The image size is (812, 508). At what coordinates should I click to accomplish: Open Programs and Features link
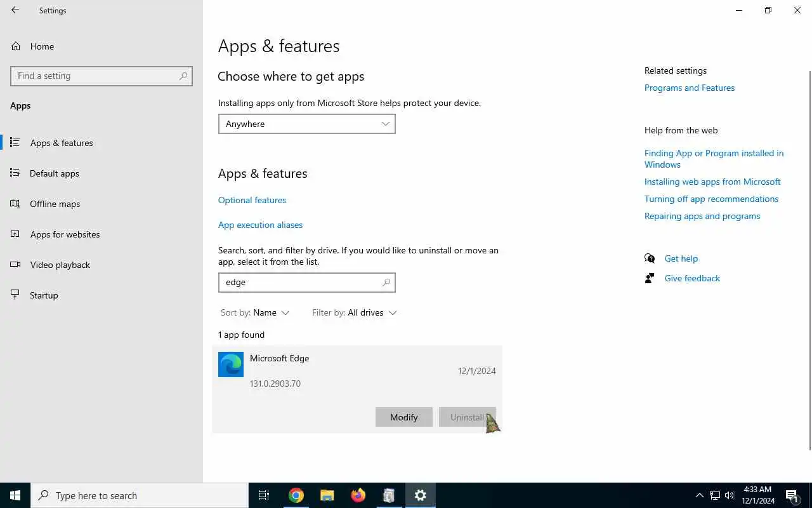[690, 88]
